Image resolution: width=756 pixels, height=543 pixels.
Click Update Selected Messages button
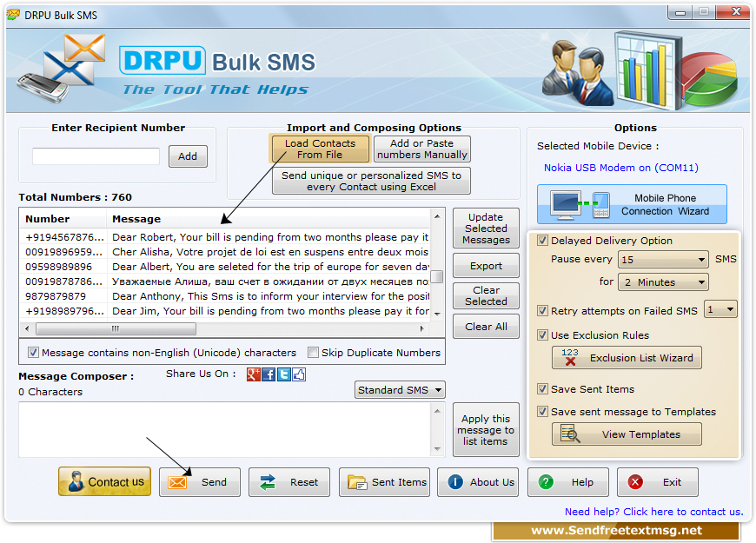(486, 228)
